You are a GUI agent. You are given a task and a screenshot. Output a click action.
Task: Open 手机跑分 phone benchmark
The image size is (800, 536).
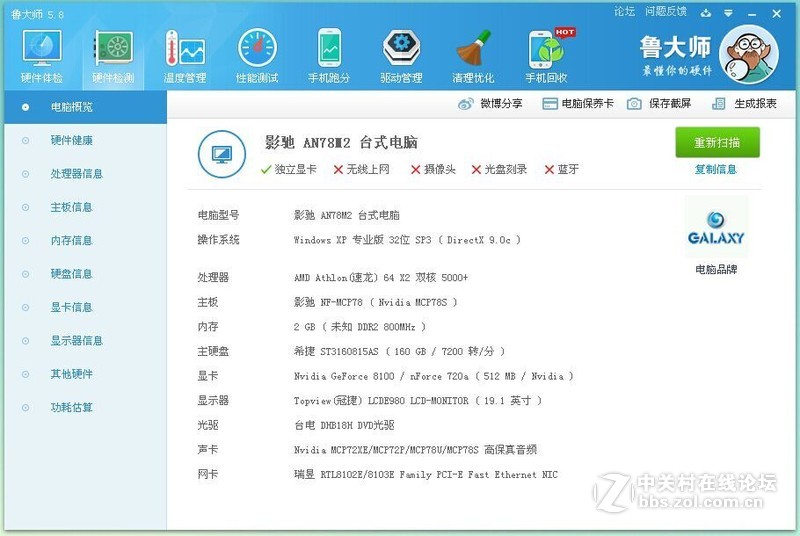329,56
